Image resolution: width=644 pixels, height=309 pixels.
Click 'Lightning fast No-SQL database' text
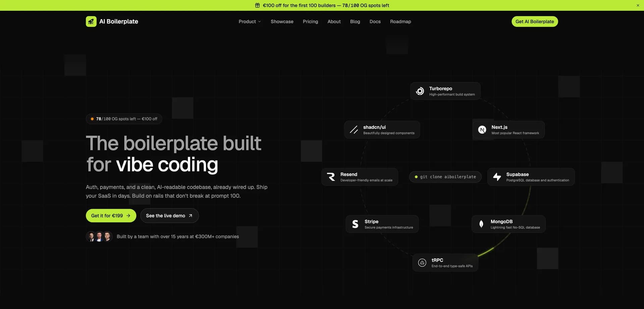point(515,227)
